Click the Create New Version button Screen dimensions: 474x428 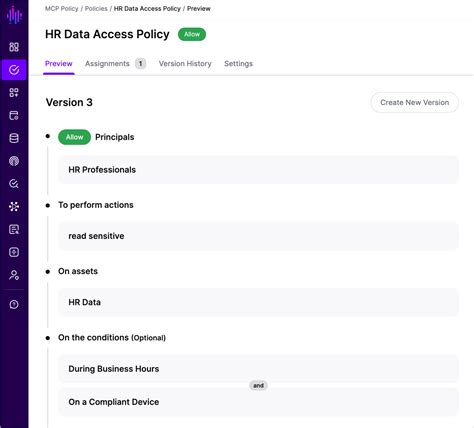pyautogui.click(x=414, y=102)
